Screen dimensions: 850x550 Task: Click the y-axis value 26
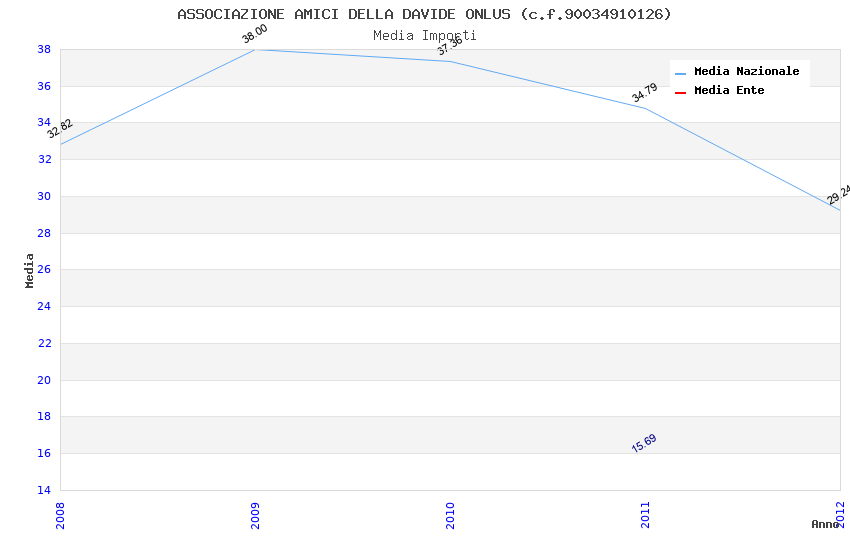pyautogui.click(x=44, y=269)
